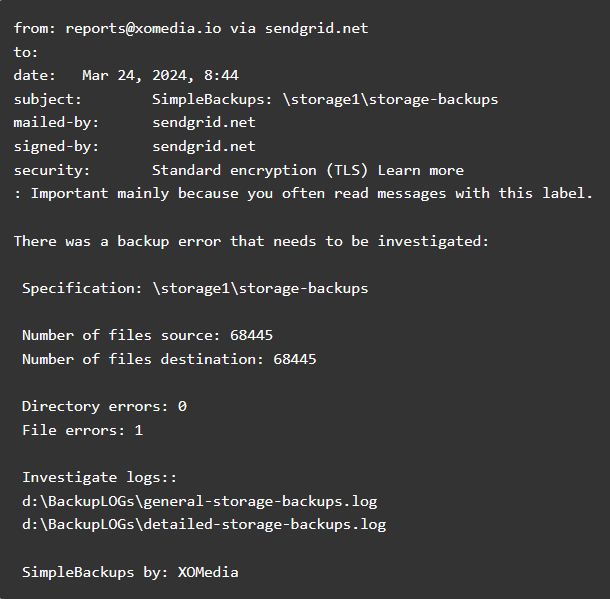Click the Number of files source value
Image resolution: width=610 pixels, height=599 pixels.
[251, 335]
